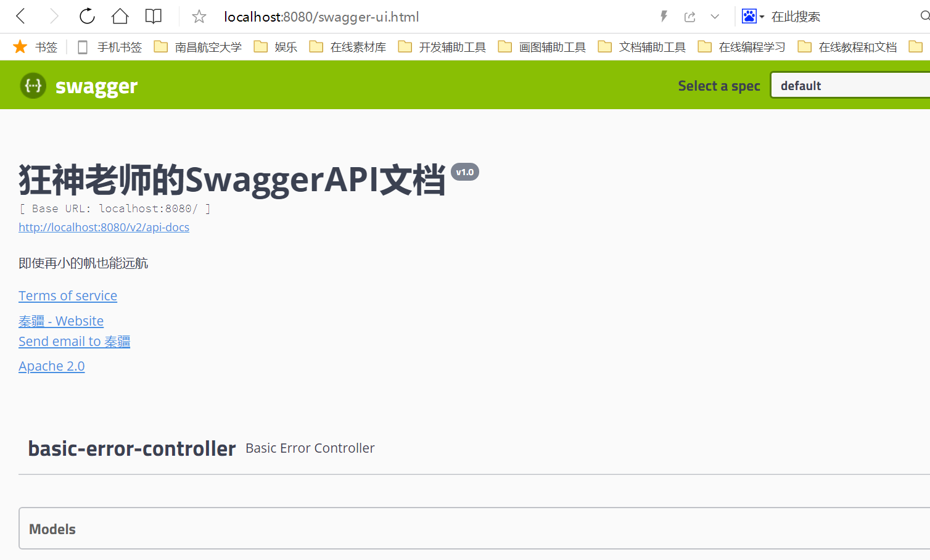Open the 在线教程和文档 bookmark folder
This screenshot has height=560, width=930.
(847, 47)
